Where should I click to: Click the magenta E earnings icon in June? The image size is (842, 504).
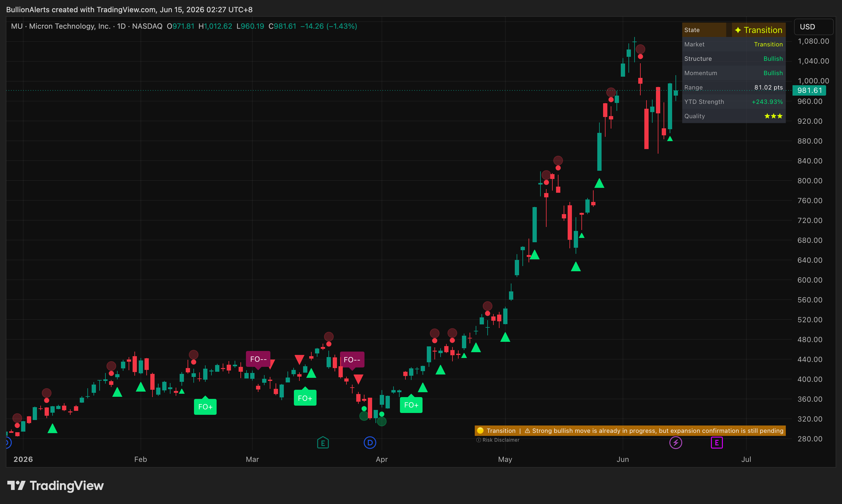pos(717,443)
